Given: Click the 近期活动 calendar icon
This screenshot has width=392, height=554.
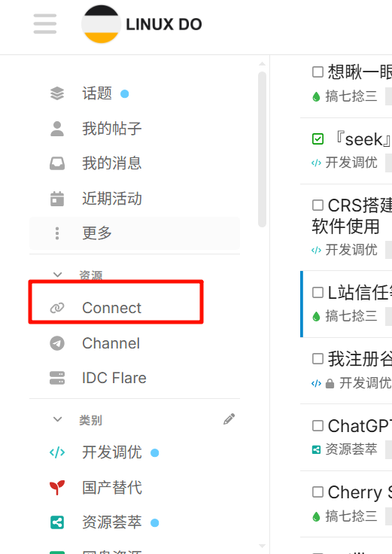Looking at the screenshot, I should 57,198.
